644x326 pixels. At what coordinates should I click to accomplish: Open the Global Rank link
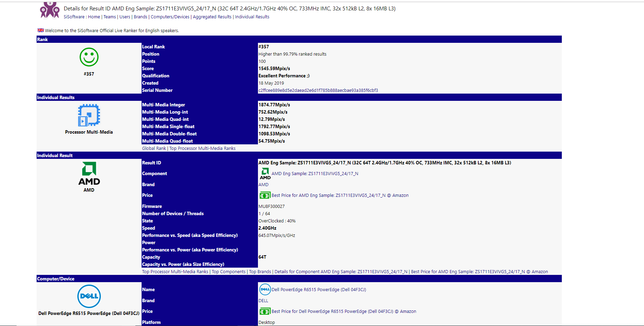(x=154, y=148)
